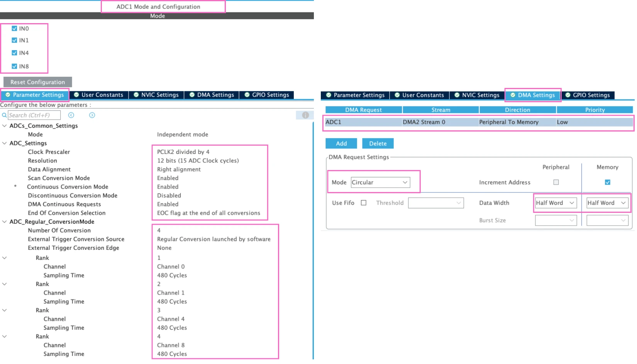Click the forward navigation arrow beside the search field
637x364 pixels.
[x=92, y=115]
